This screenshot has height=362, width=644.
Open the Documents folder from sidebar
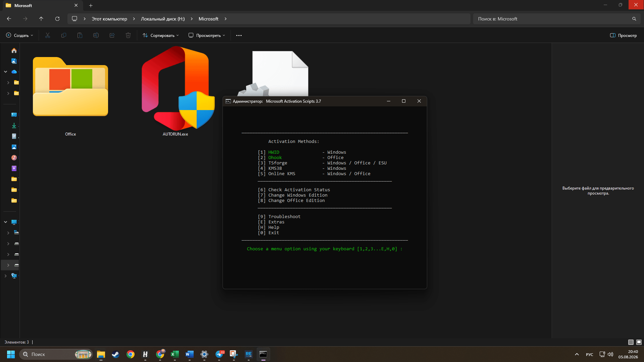point(14,136)
